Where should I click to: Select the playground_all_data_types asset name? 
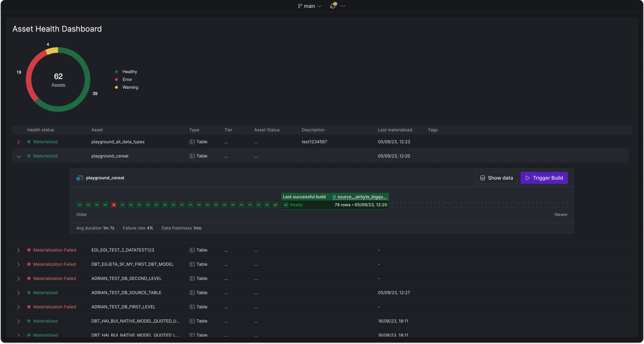coord(118,142)
